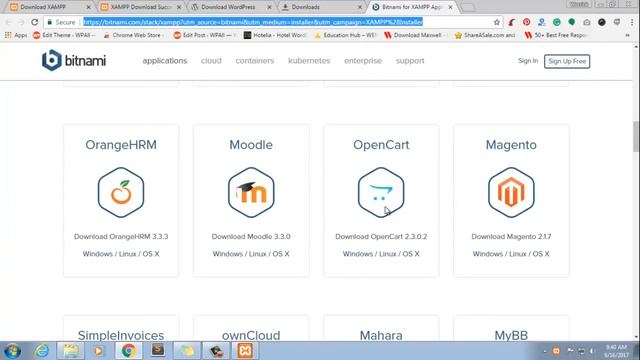Click Windows / Linux / OS X under Magento
The width and height of the screenshot is (640, 360).
pos(511,254)
